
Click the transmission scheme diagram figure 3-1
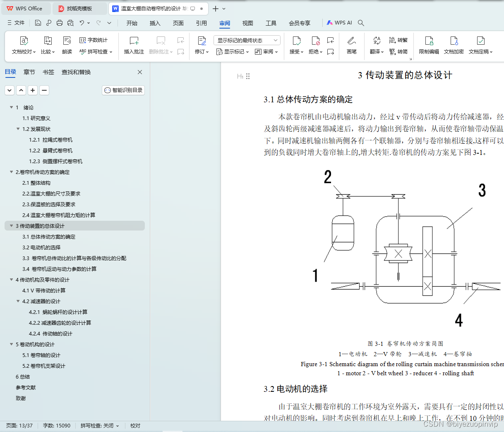pyautogui.click(x=407, y=249)
